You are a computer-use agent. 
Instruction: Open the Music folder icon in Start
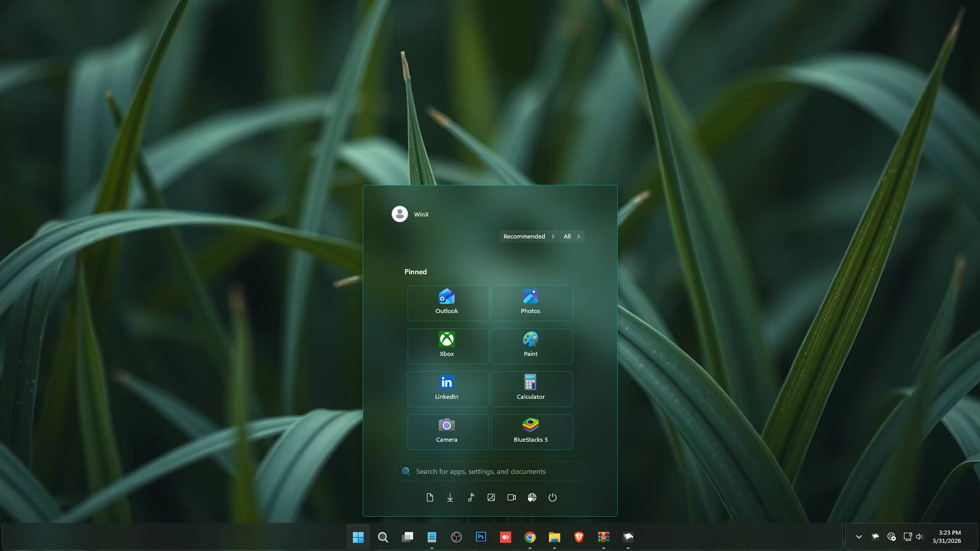click(x=471, y=497)
